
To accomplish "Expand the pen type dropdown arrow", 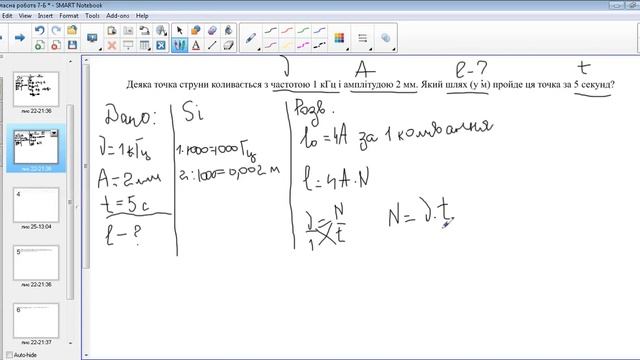I will [x=259, y=49].
